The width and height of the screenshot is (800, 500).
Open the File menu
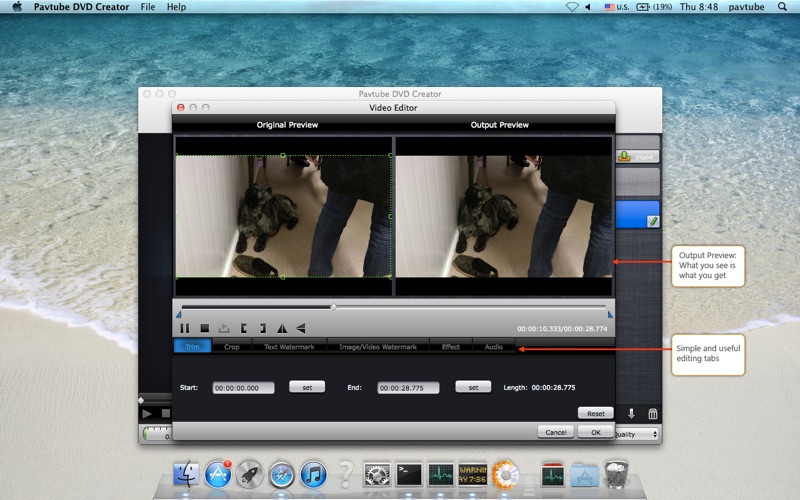tap(148, 7)
